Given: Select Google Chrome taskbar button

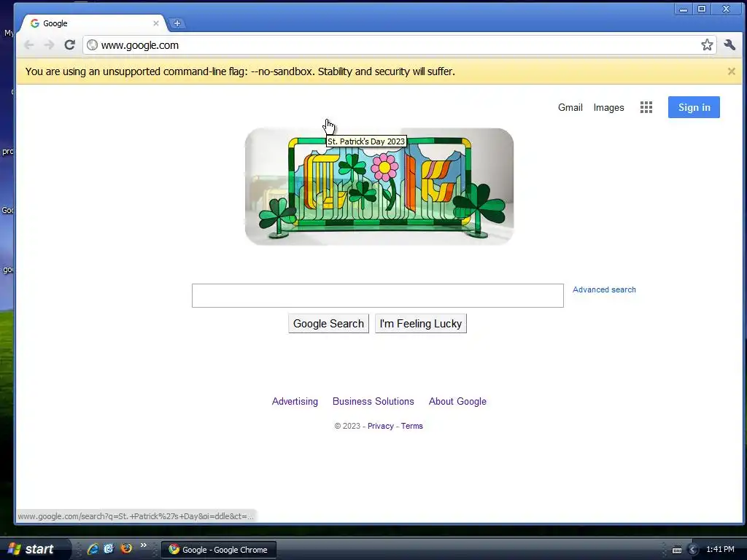Looking at the screenshot, I should point(219,550).
